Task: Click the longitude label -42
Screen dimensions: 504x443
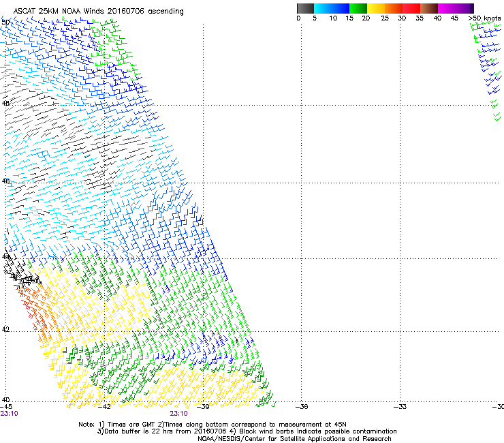Action: [104, 407]
